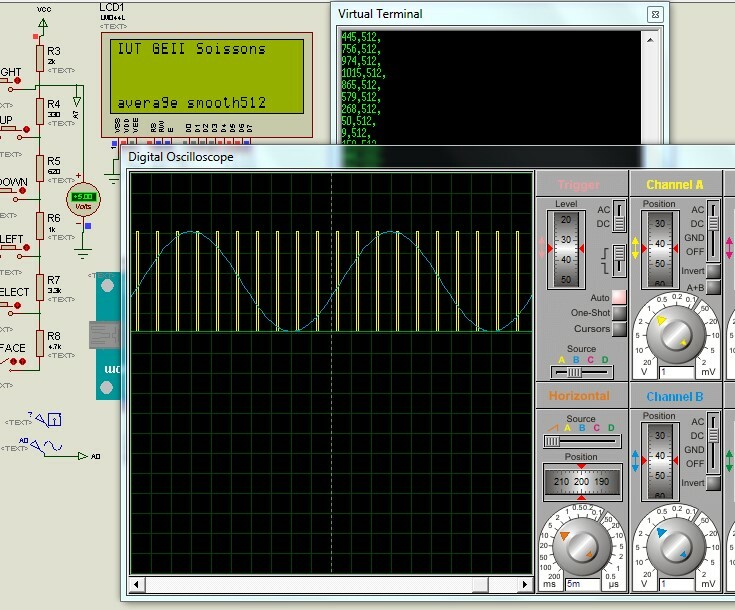
Task: Toggle the One-Shot trigger button
Action: click(x=618, y=313)
